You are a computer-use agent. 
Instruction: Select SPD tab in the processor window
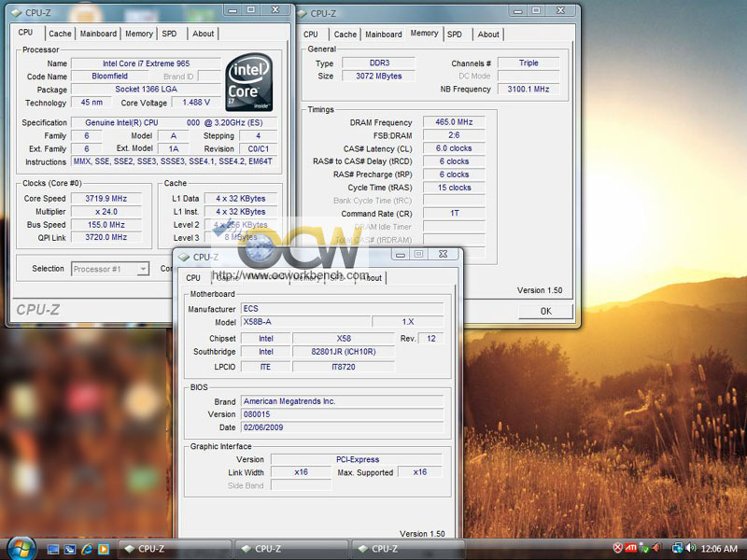pyautogui.click(x=169, y=34)
